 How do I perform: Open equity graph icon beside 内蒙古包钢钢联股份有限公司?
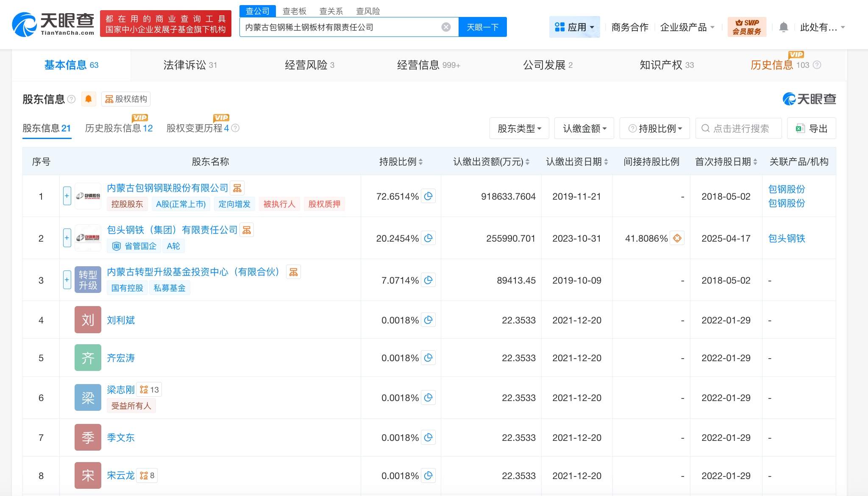pos(236,188)
